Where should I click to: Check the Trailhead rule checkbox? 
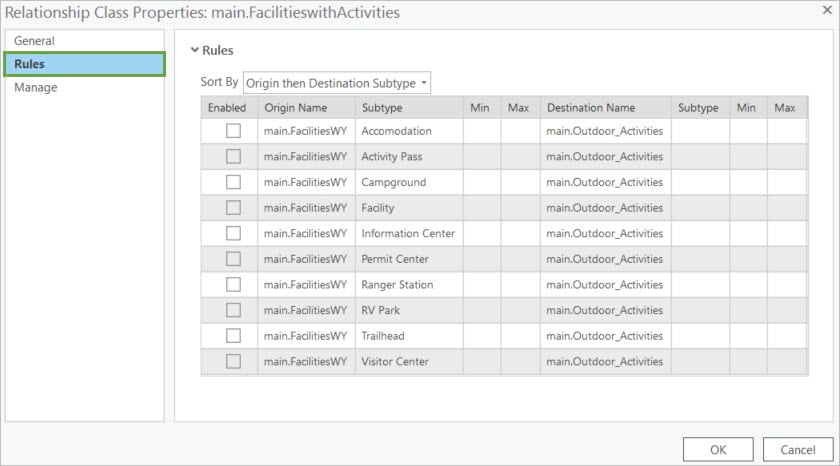(233, 336)
